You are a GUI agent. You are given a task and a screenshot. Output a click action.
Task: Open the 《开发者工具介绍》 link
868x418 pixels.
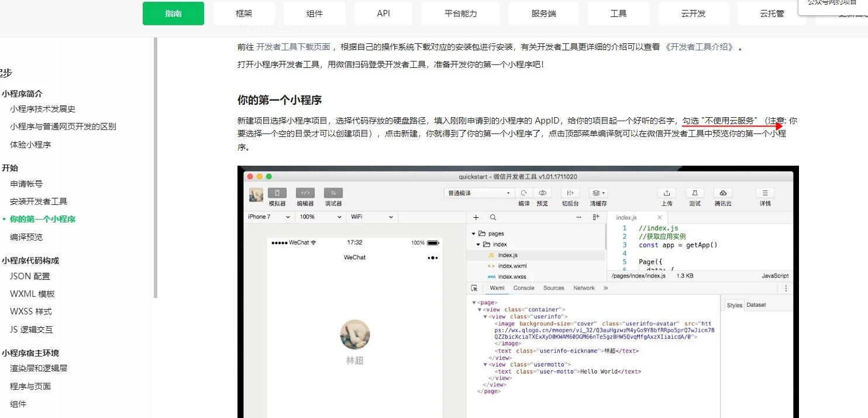699,47
